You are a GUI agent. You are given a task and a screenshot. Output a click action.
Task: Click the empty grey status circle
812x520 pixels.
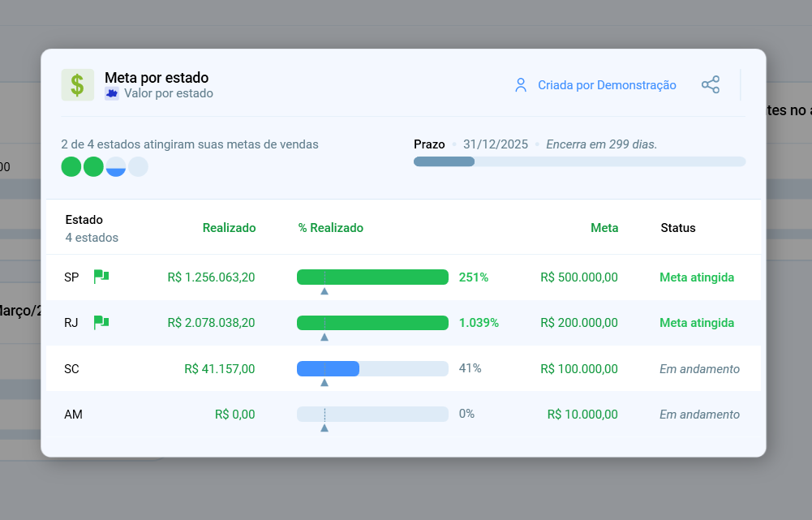point(138,167)
